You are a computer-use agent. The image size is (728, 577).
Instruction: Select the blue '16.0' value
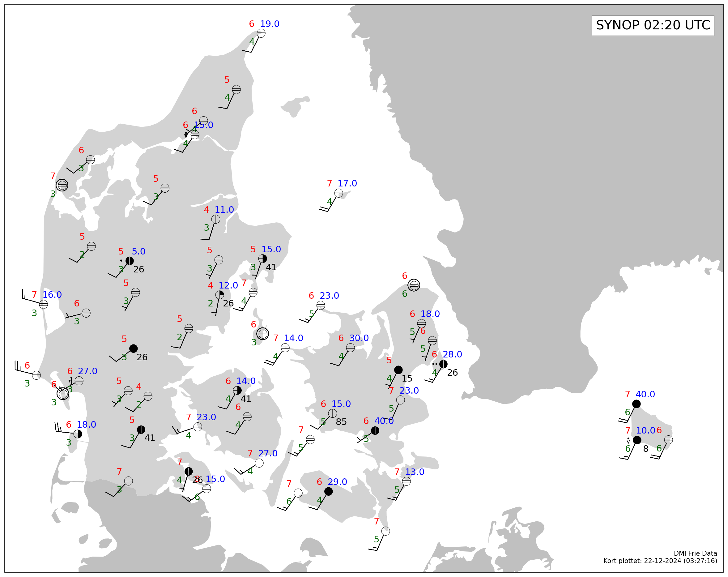point(52,295)
